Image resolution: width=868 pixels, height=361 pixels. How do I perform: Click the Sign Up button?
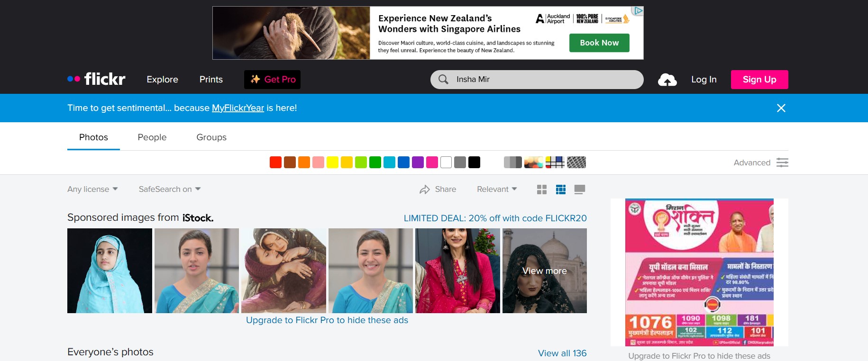(759, 80)
